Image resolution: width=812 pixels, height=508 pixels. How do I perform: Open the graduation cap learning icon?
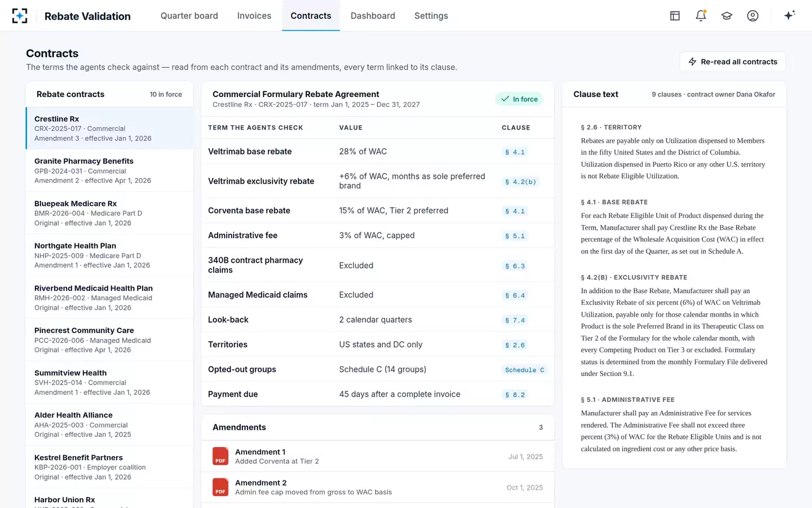[727, 16]
